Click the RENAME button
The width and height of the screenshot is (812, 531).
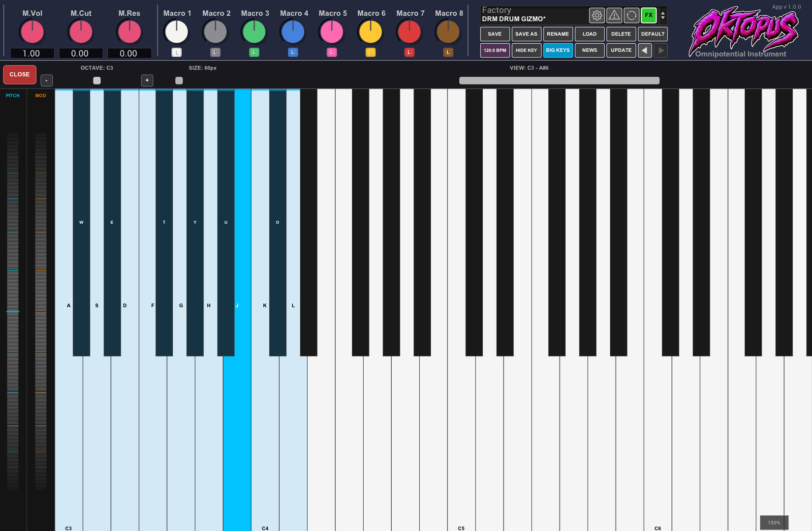(x=558, y=34)
